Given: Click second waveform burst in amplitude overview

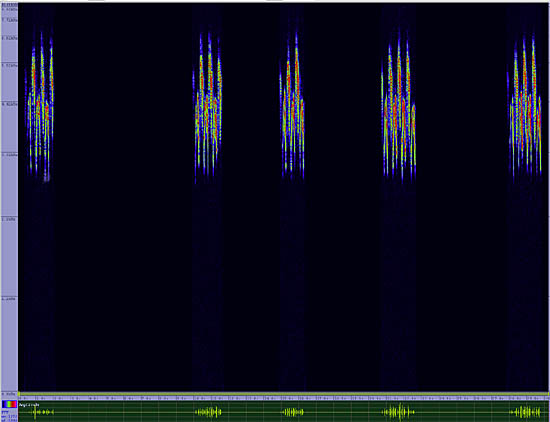Looking at the screenshot, I should [208, 412].
